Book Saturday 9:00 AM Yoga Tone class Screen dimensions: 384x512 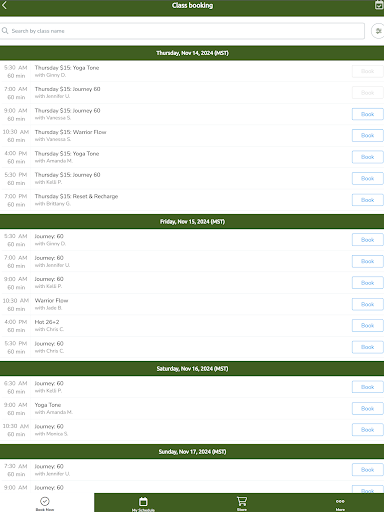tap(367, 408)
